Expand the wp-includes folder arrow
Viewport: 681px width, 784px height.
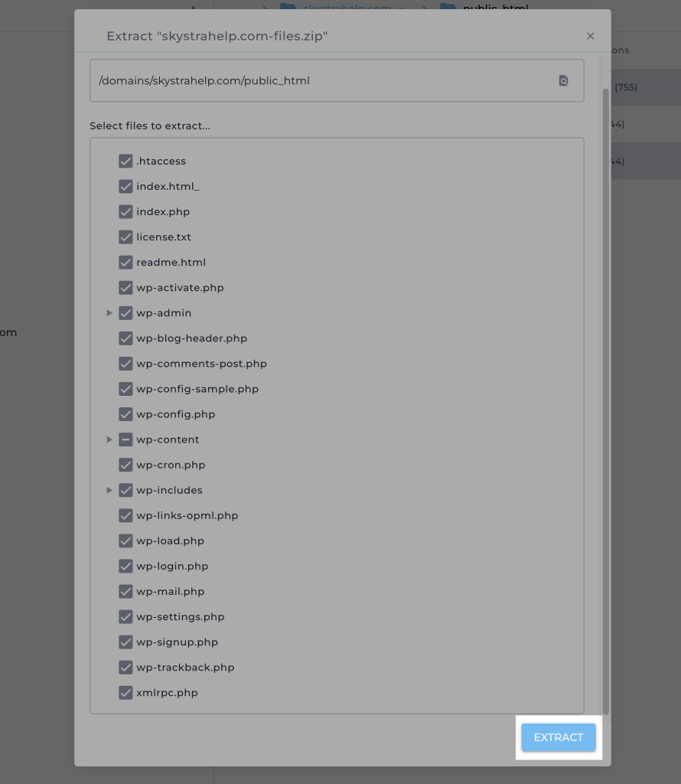[x=109, y=490]
